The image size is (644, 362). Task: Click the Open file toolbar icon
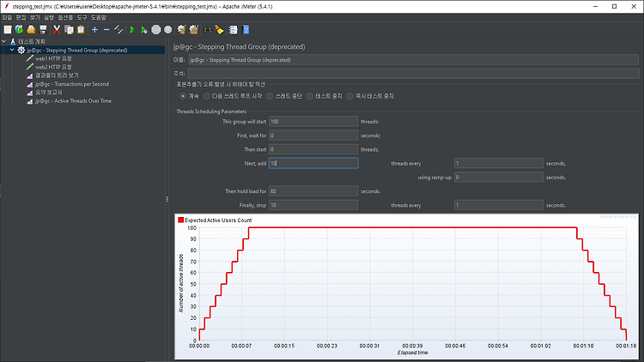click(31, 29)
